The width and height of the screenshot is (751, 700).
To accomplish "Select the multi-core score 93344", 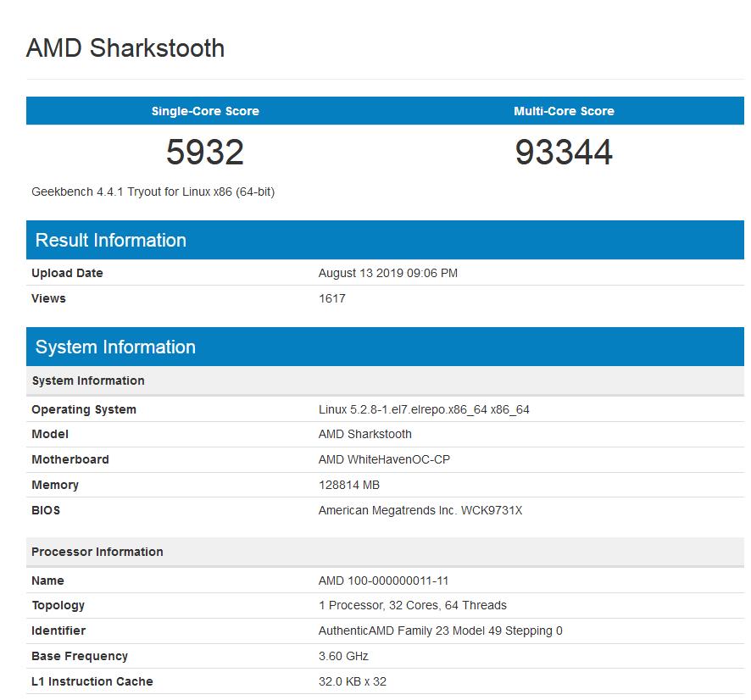I will [564, 153].
